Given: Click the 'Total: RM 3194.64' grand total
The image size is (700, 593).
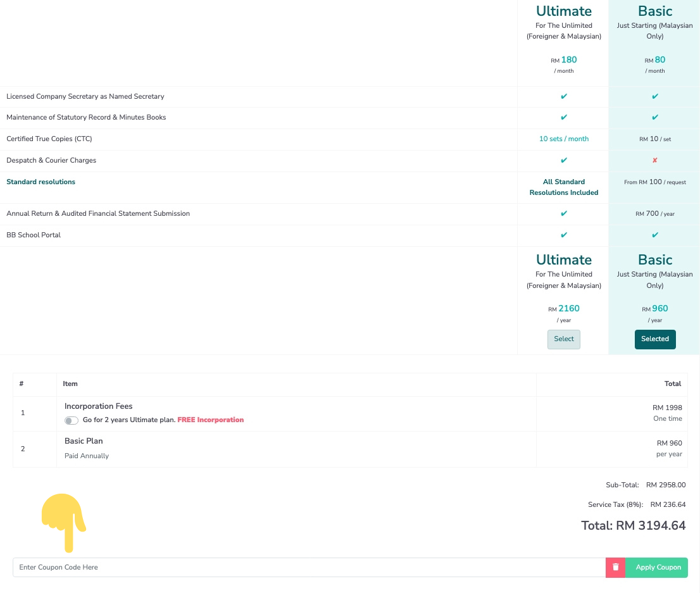Looking at the screenshot, I should [633, 525].
